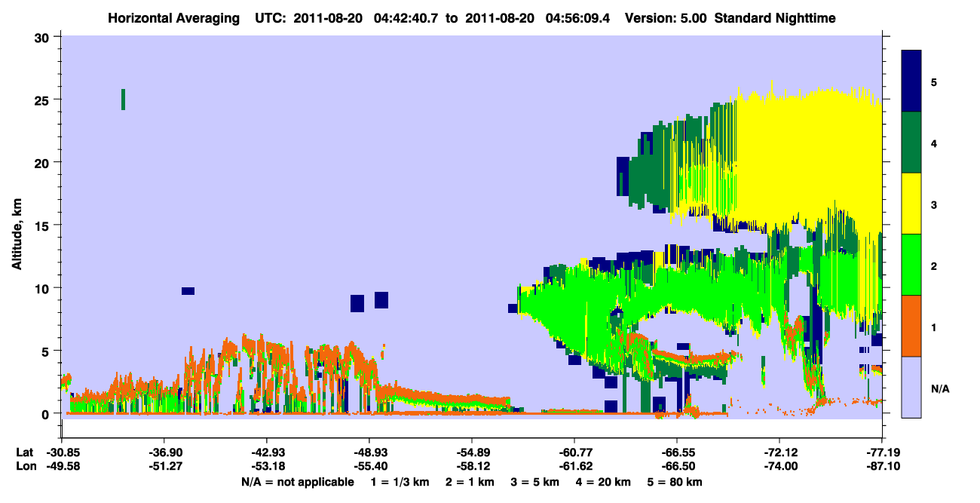The height and width of the screenshot is (503, 980).
Task: Click the 'Lon' row label
Action: pyautogui.click(x=26, y=466)
